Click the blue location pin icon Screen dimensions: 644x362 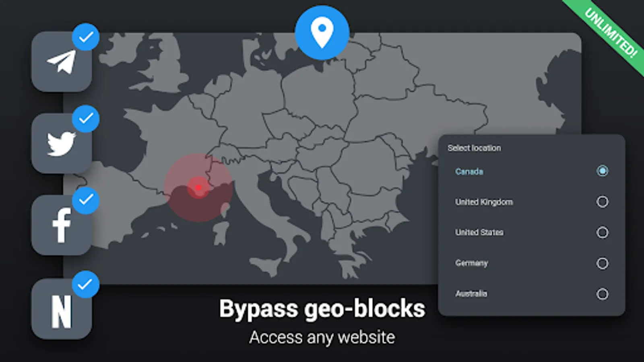pyautogui.click(x=322, y=33)
